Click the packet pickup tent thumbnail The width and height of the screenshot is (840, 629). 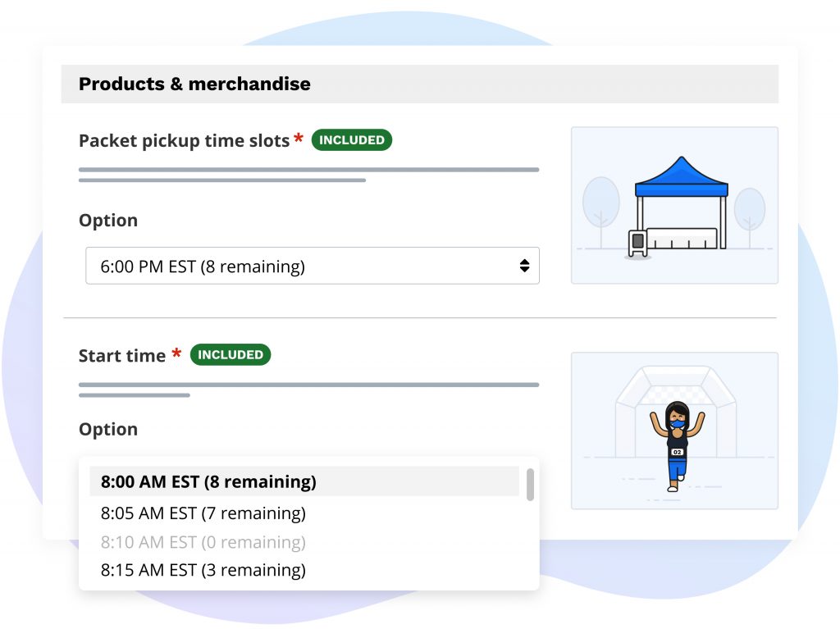click(x=674, y=205)
